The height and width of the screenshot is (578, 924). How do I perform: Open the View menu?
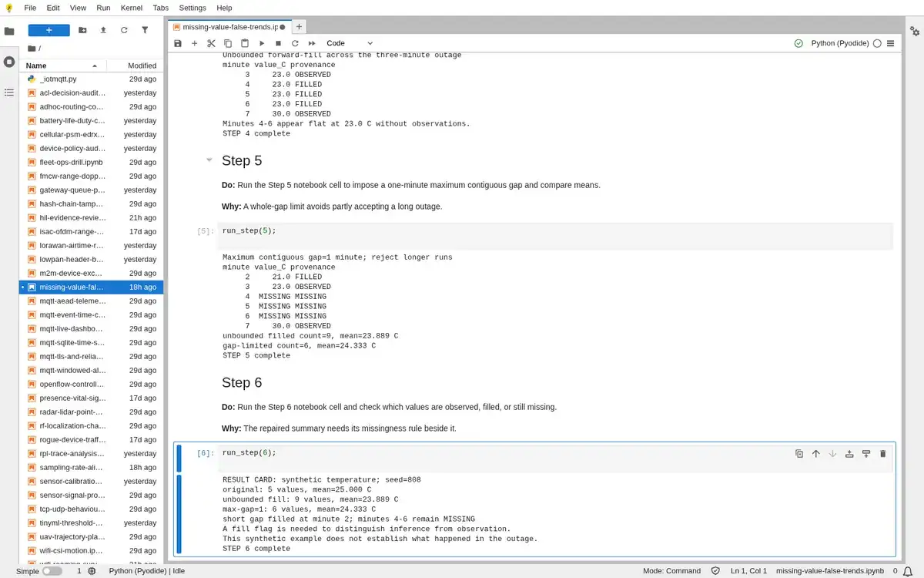[78, 8]
